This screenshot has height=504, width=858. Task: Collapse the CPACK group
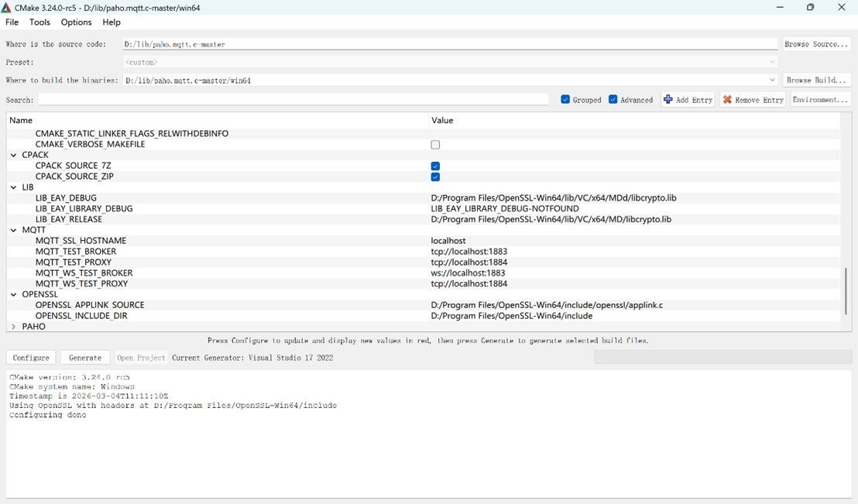(x=14, y=155)
